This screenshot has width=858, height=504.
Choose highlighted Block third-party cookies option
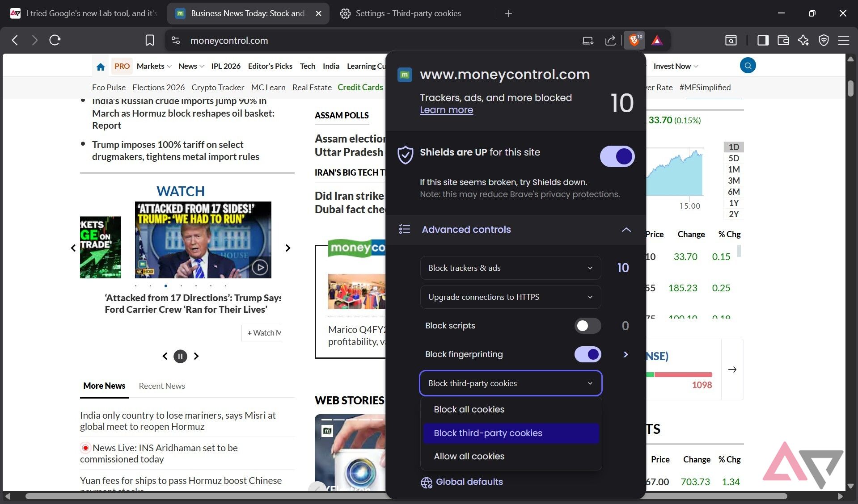tap(511, 433)
